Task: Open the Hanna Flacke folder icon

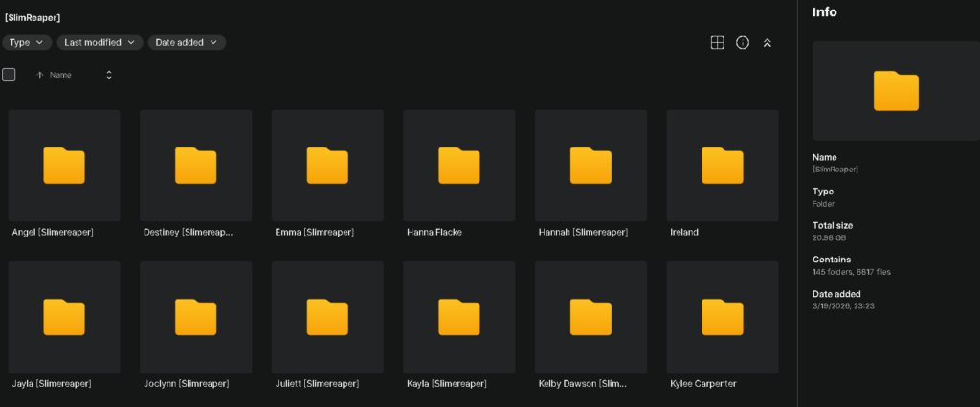Action: [459, 166]
